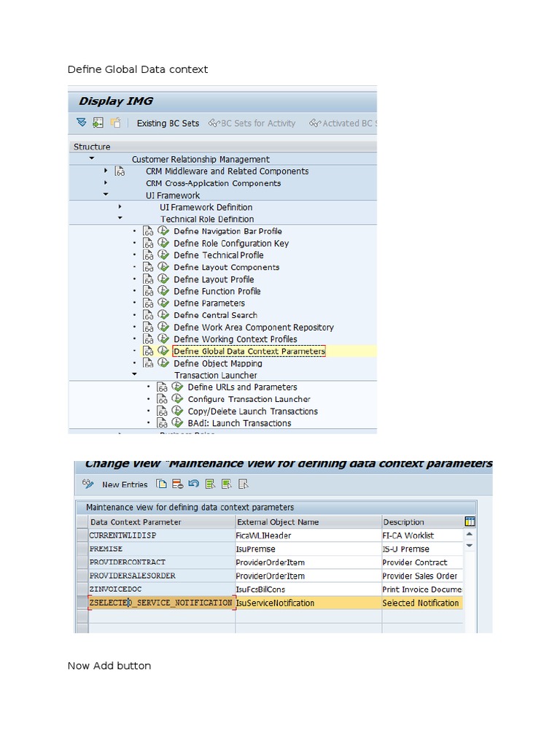Click the Delete row toolbar icon
Viewport: 560px width, 747px height.
tap(178, 484)
